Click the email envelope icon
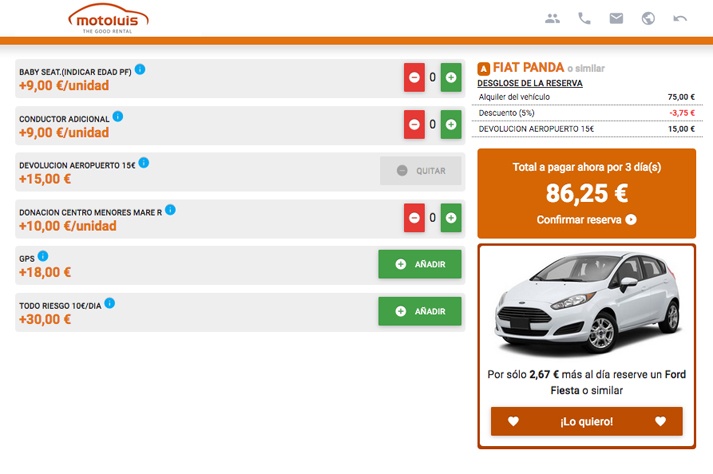 point(616,19)
